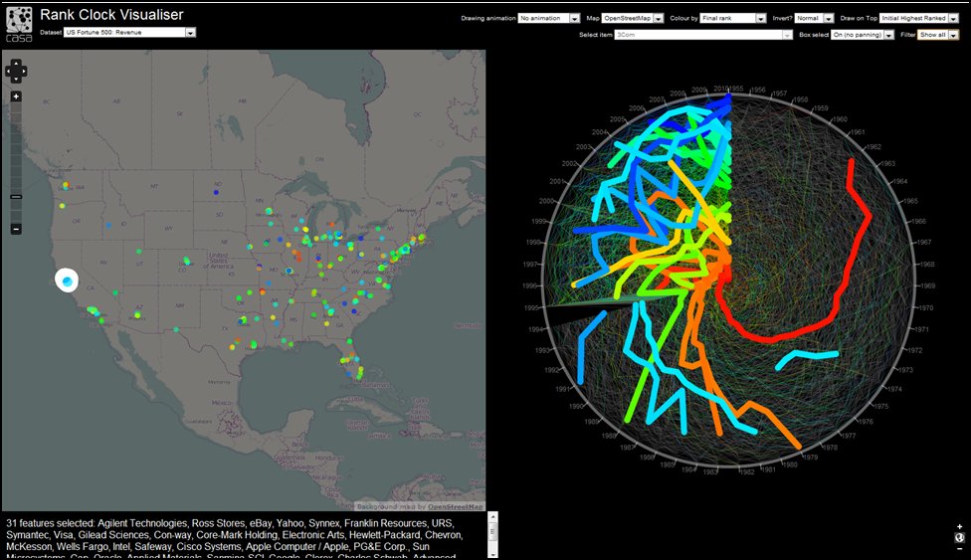971x560 pixels.
Task: Click the blue map point in North Dakota
Action: click(216, 192)
